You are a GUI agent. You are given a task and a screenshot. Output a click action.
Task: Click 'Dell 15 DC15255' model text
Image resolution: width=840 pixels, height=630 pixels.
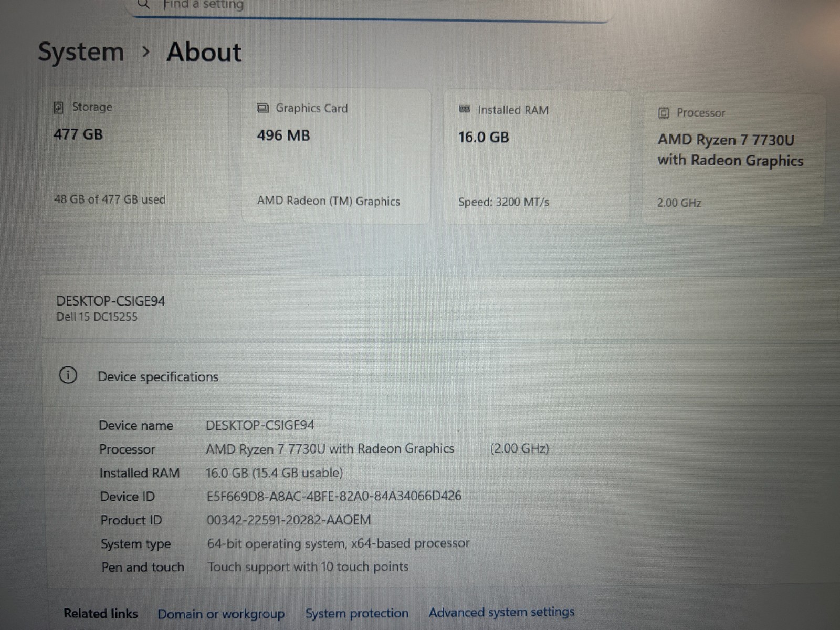tap(97, 317)
